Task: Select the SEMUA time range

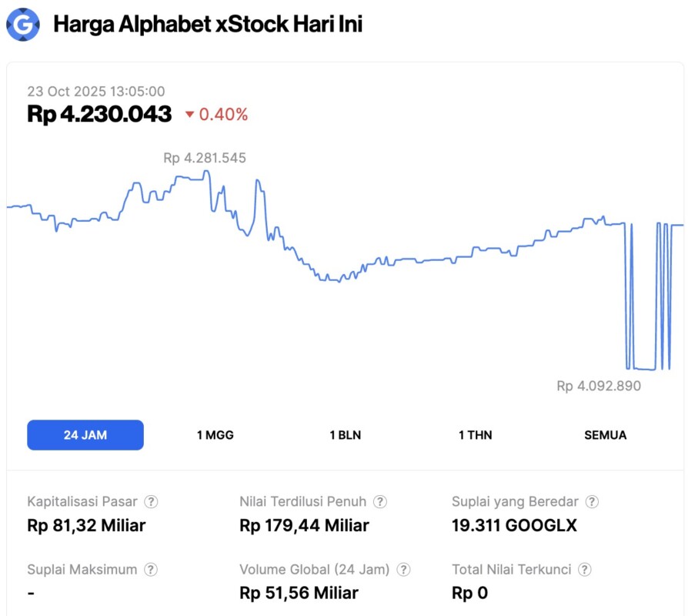Action: [x=605, y=435]
